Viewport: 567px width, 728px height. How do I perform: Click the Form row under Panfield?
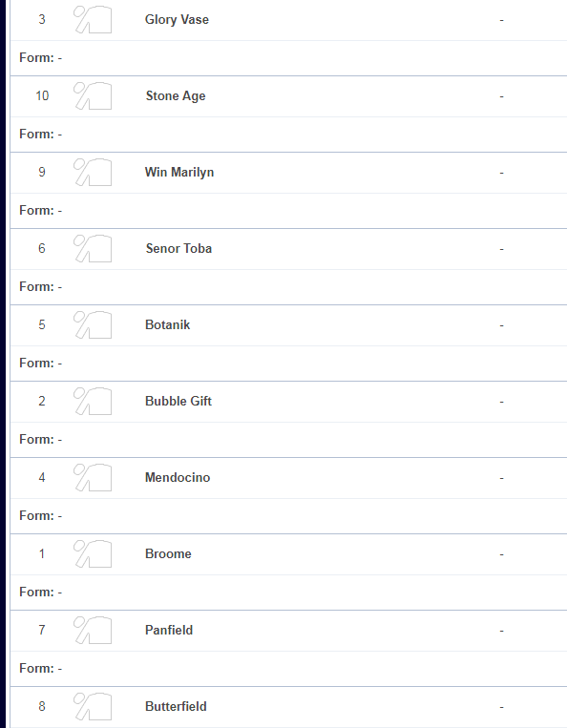[288, 669]
